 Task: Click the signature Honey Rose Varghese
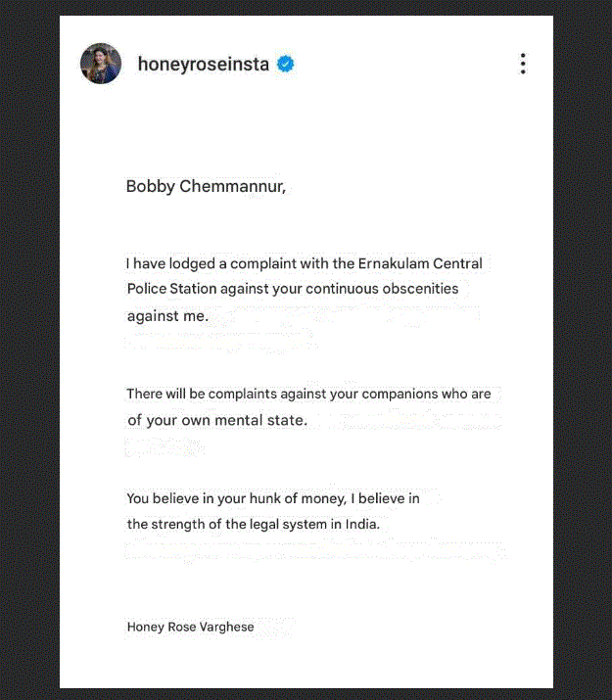point(190,627)
